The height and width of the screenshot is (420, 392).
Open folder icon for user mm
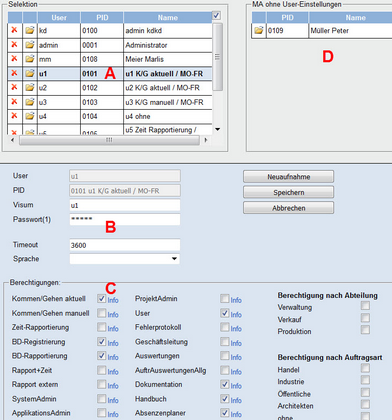click(x=30, y=59)
